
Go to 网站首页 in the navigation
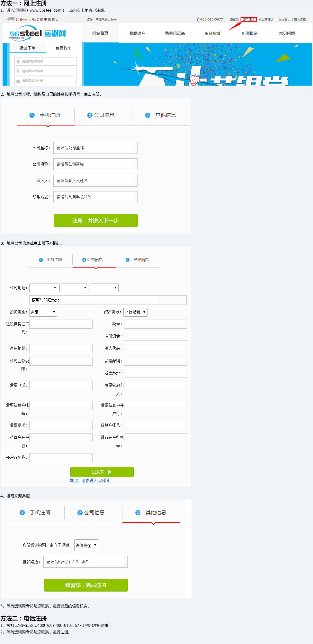point(100,33)
